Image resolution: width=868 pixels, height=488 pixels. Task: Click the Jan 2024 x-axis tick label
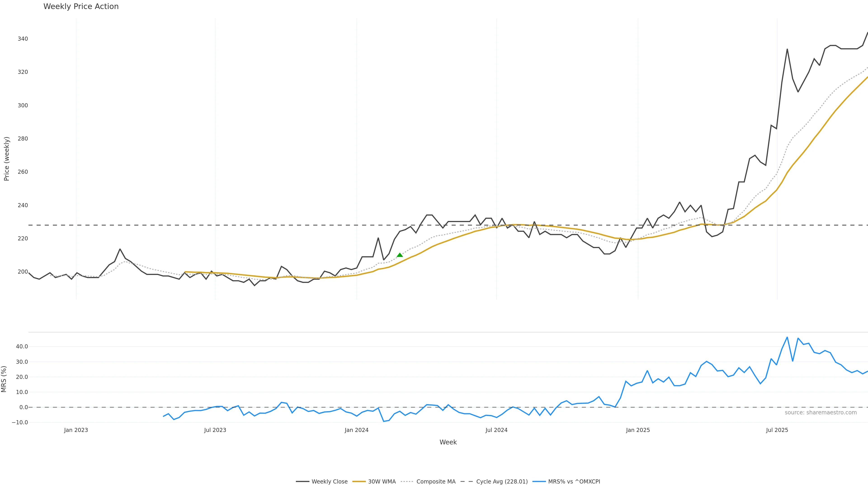click(x=356, y=430)
